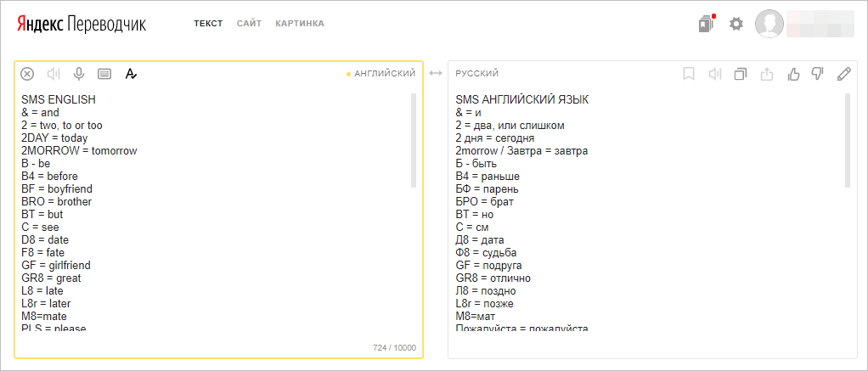Clear the source text with the X icon
The height and width of the screenshot is (371, 868).
pyautogui.click(x=27, y=74)
